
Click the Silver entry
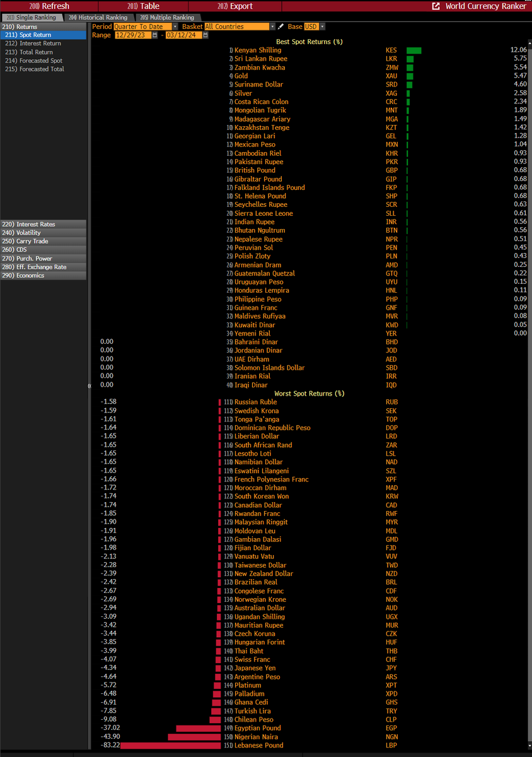(243, 93)
